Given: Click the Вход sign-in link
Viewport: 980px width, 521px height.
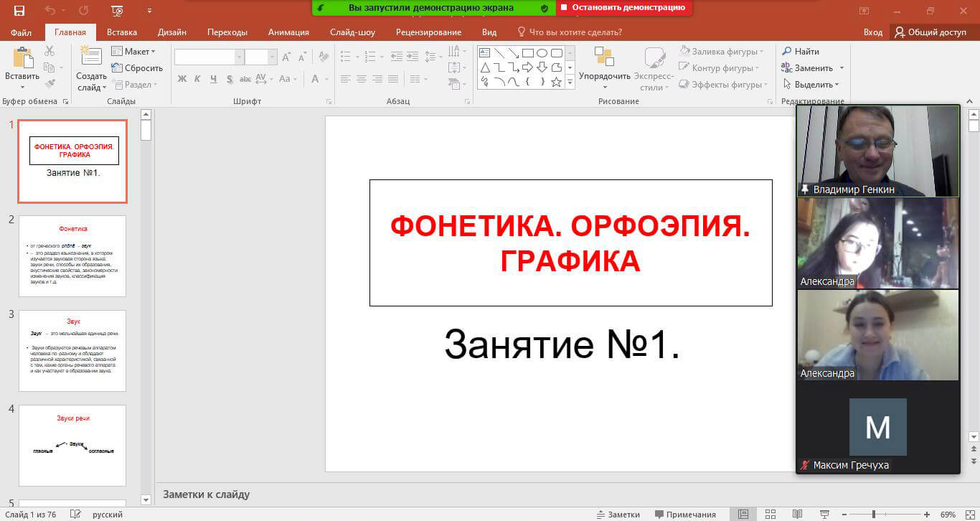Looking at the screenshot, I should 873,32.
